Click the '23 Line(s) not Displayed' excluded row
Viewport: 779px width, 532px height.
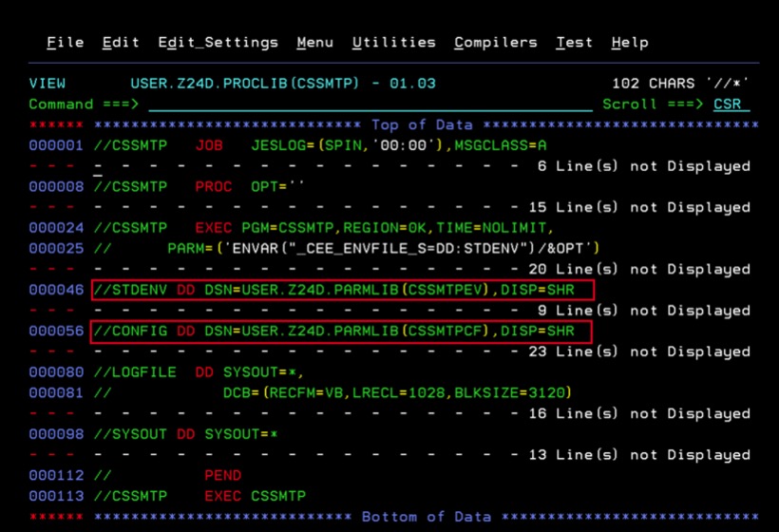pos(390,351)
